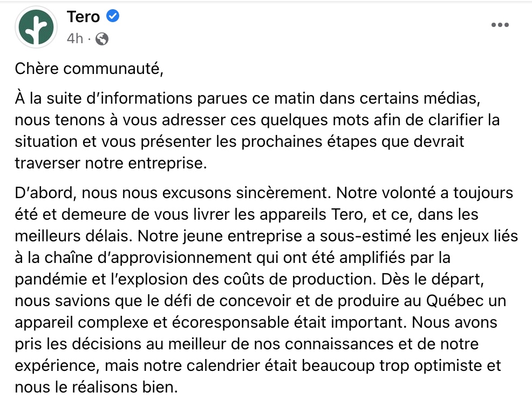Click the line starting 'pris les décisions'
This screenshot has height=406, width=532.
(x=247, y=344)
